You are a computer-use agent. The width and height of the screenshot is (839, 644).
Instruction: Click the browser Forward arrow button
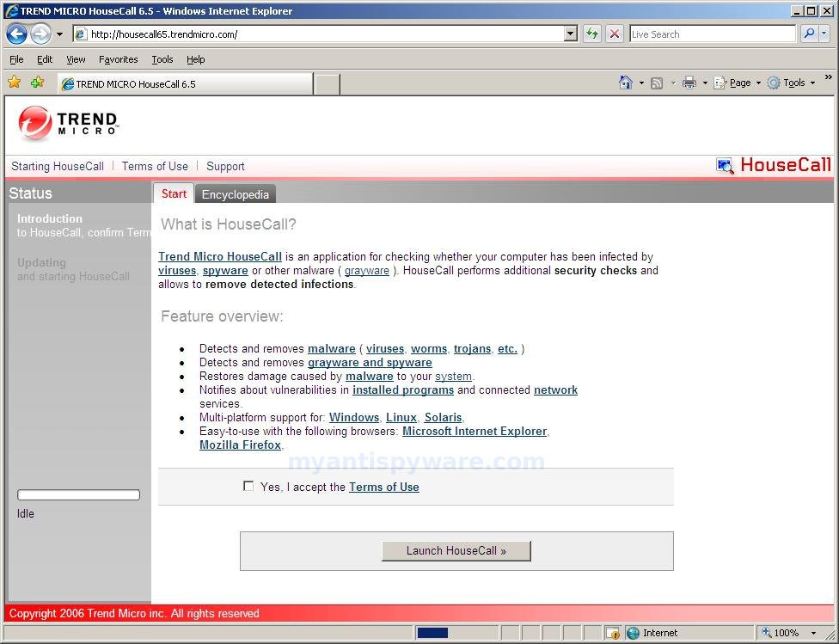40,34
